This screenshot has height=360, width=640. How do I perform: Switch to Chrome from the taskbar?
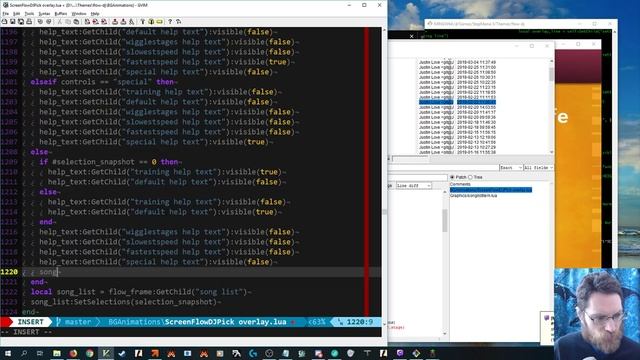(x=89, y=353)
